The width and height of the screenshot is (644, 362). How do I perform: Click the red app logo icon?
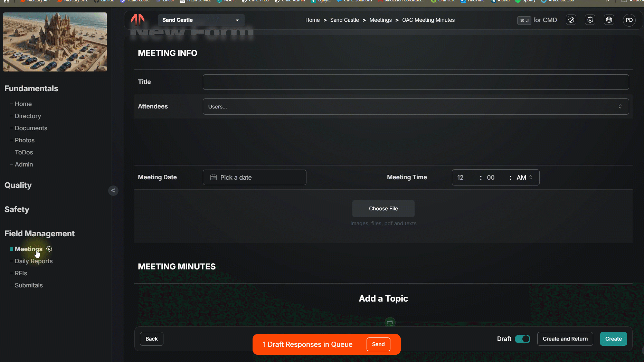pos(138,20)
